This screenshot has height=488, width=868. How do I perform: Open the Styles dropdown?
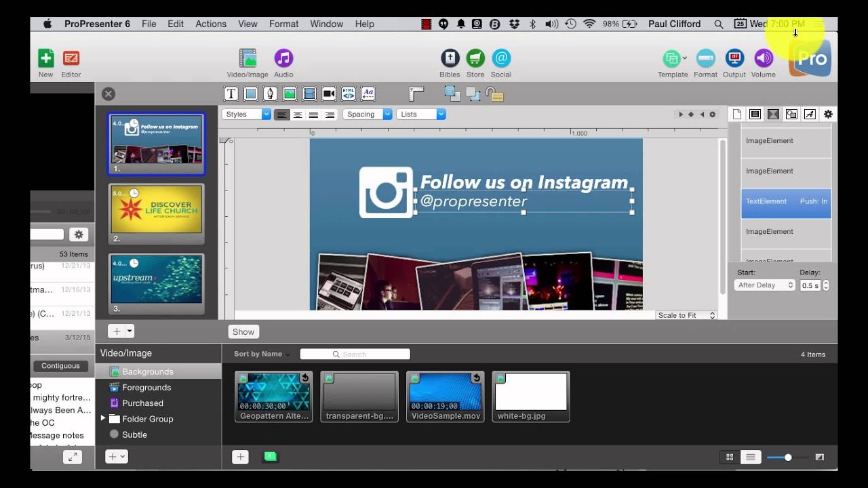[246, 115]
